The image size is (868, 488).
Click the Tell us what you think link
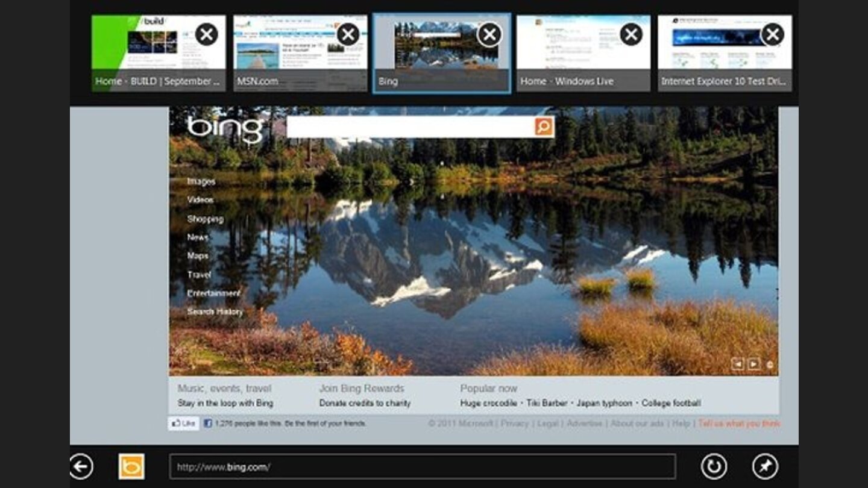pyautogui.click(x=739, y=424)
